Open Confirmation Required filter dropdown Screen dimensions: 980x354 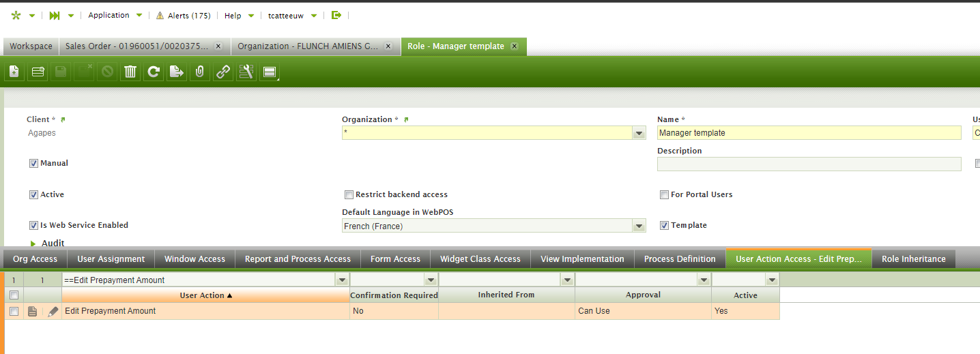pos(430,280)
